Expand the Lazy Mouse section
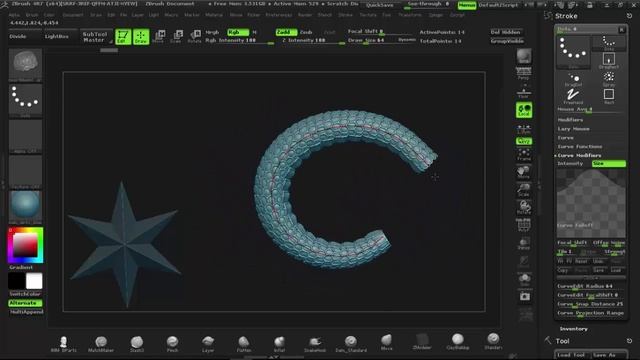This screenshot has width=640, height=360. [573, 129]
